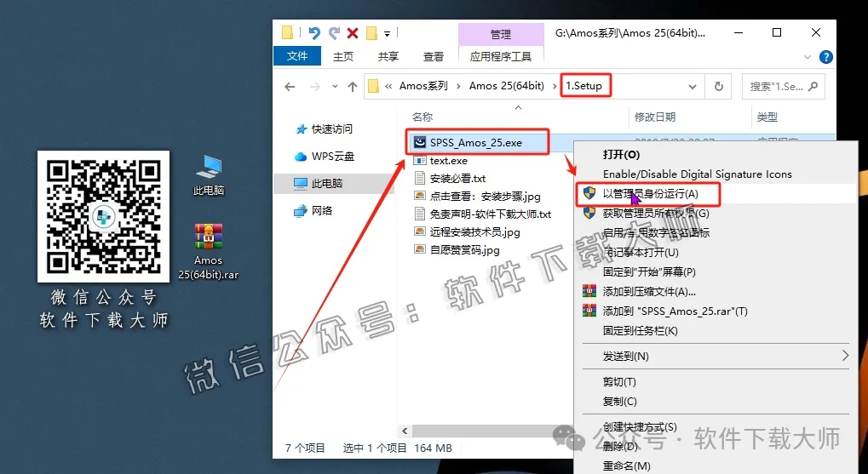This screenshot has height=474, width=868.
Task: Go up one folder level
Action: click(x=352, y=86)
